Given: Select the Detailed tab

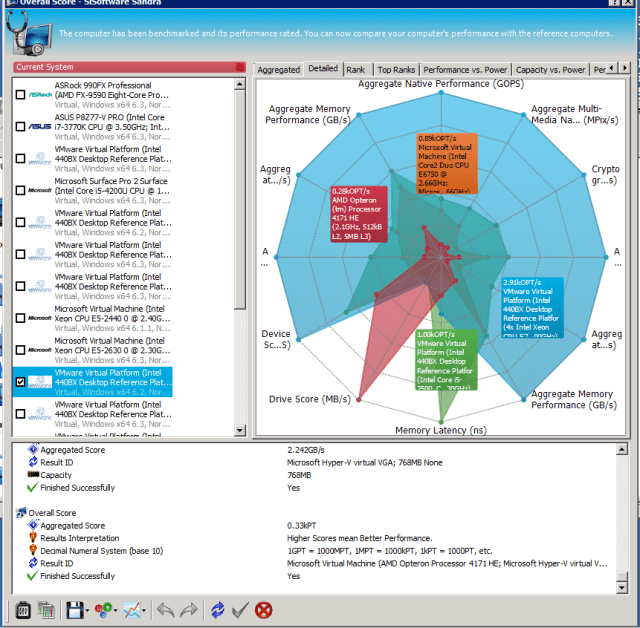Looking at the screenshot, I should tap(323, 69).
